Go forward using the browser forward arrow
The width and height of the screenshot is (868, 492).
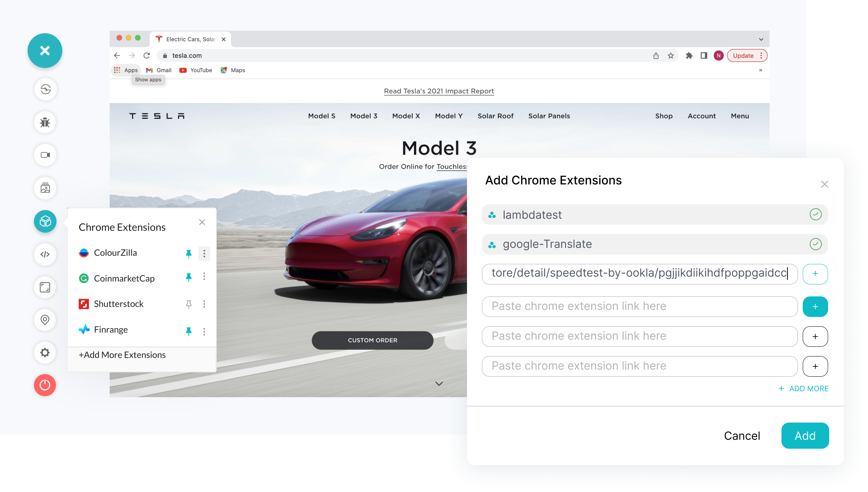coord(132,56)
